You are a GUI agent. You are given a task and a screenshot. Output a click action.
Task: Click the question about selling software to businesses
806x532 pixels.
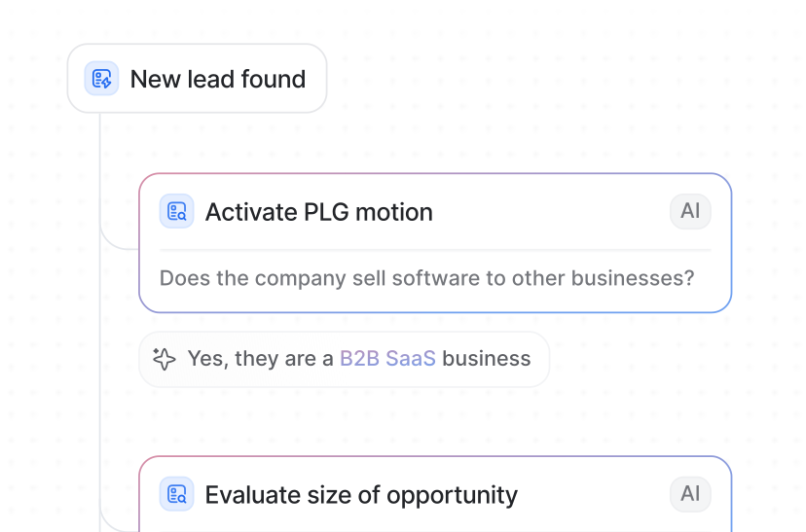coord(426,278)
